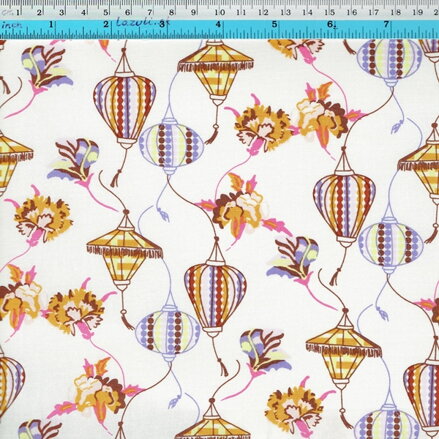Image resolution: width=439 pixels, height=439 pixels.
Task: Click the 18 centimeter mark on ruler
Action: 396,12
